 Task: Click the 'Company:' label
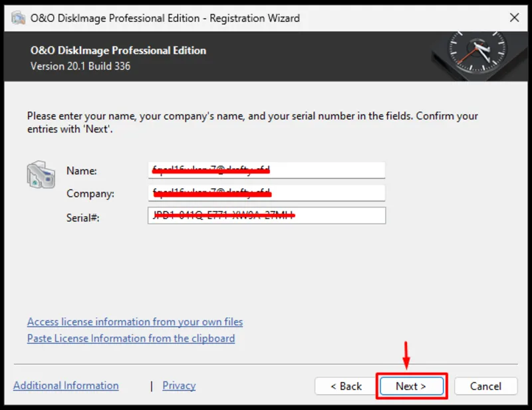point(90,193)
